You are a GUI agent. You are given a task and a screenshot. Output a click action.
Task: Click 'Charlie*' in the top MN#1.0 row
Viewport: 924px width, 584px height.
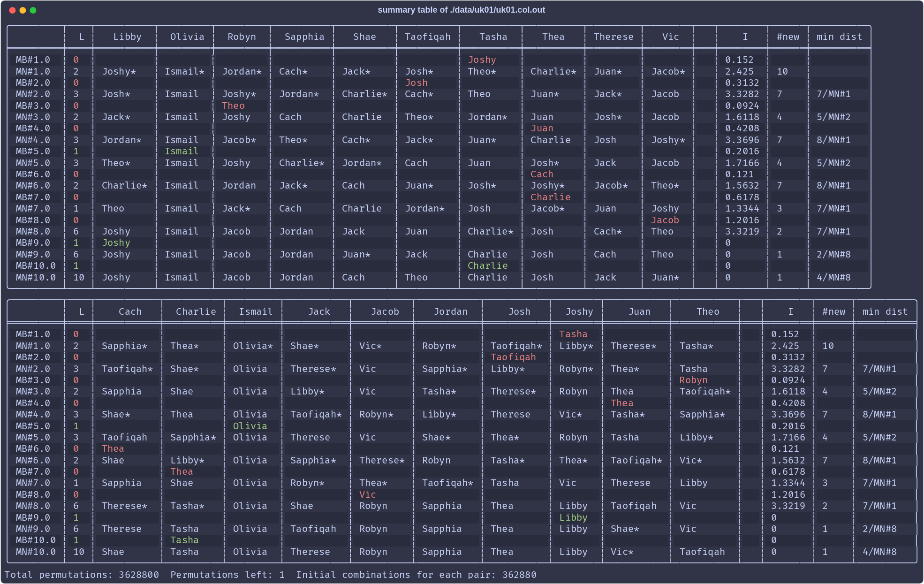coord(553,71)
